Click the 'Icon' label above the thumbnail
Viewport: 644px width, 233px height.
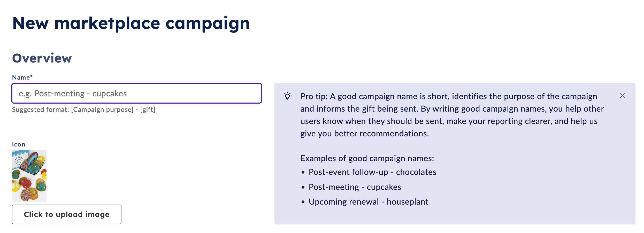tap(19, 144)
